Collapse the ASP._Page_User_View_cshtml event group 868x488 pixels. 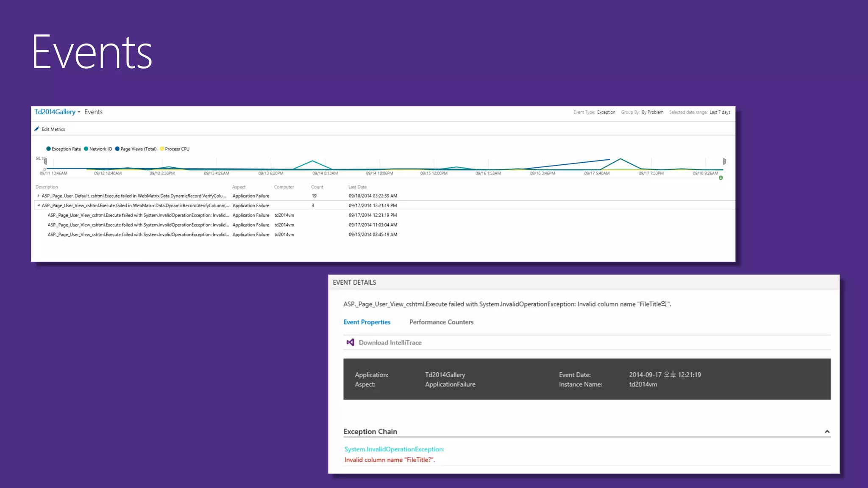(39, 205)
